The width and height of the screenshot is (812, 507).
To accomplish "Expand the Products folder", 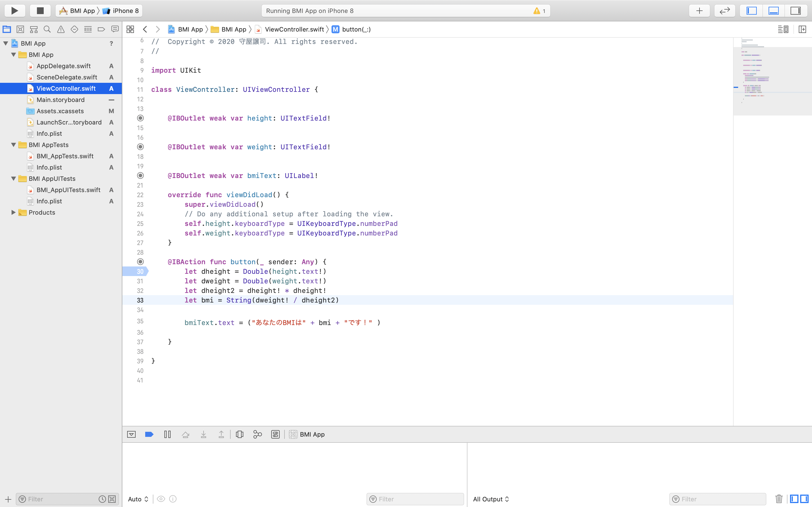I will click(14, 212).
